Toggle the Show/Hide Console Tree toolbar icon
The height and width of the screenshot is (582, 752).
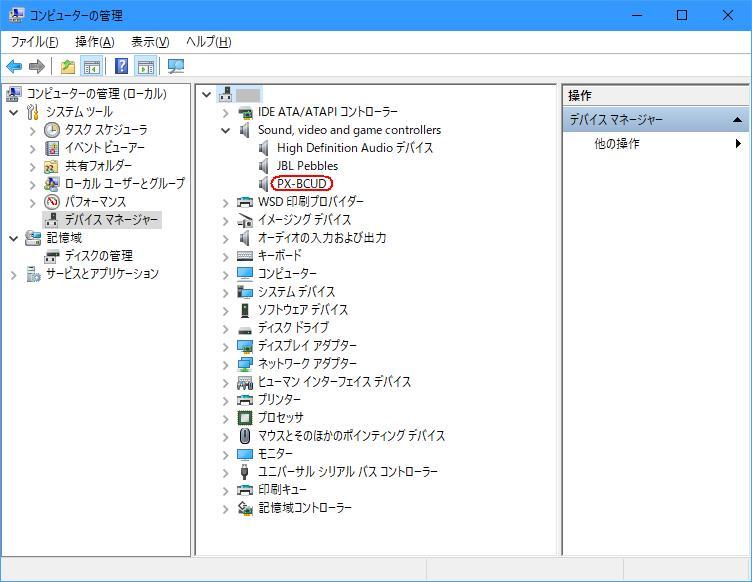pyautogui.click(x=91, y=66)
